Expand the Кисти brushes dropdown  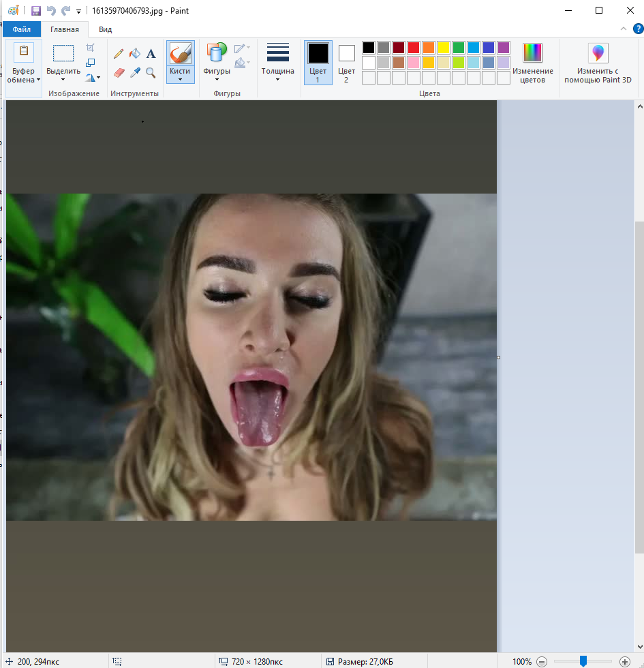(180, 79)
